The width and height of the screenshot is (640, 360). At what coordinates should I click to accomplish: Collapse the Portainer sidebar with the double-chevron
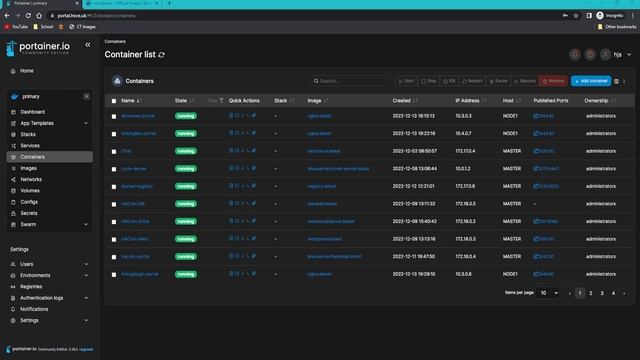pos(88,45)
